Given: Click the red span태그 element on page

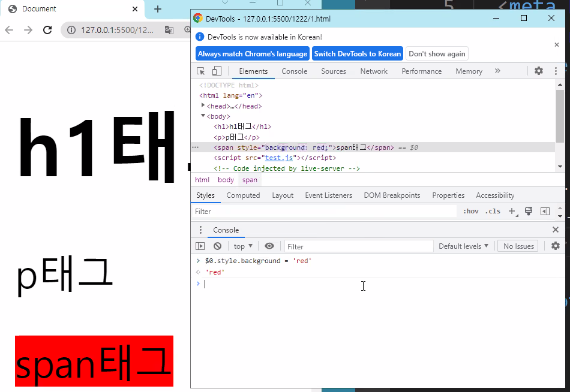Looking at the screenshot, I should [94, 361].
